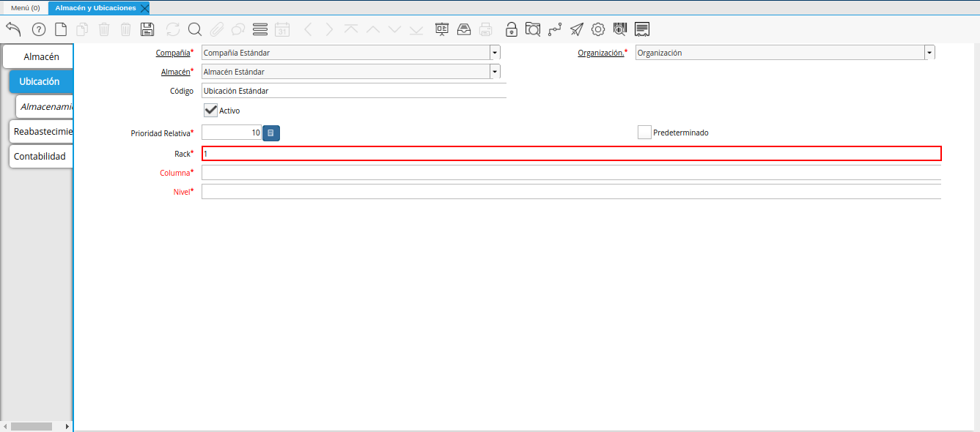Open calculator button beside Prioridad Relativa
The height and width of the screenshot is (432, 980).
click(x=271, y=133)
